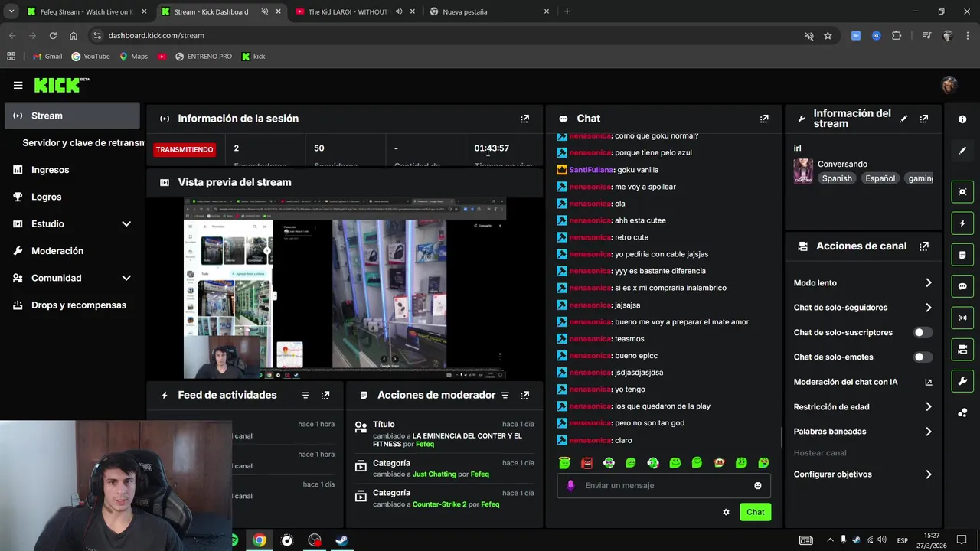Expand Chat de solo-seguidores options
Screen dimensions: 980x551
[x=929, y=308]
